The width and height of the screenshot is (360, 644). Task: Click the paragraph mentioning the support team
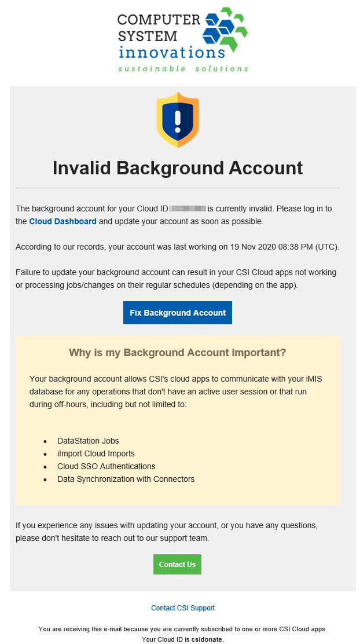pyautogui.click(x=167, y=532)
